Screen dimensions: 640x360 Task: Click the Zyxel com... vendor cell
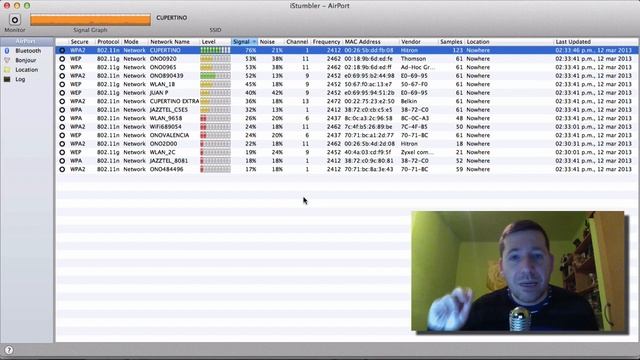click(417, 152)
